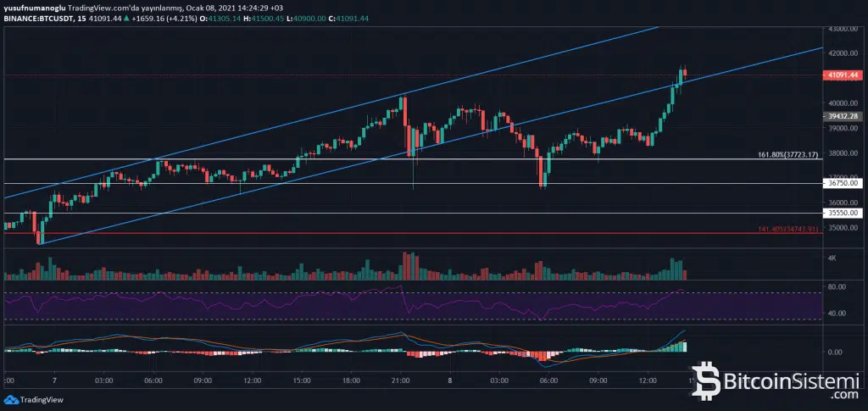Click the 8 date marker on time axis
Screen dimensions: 868x411
click(449, 382)
